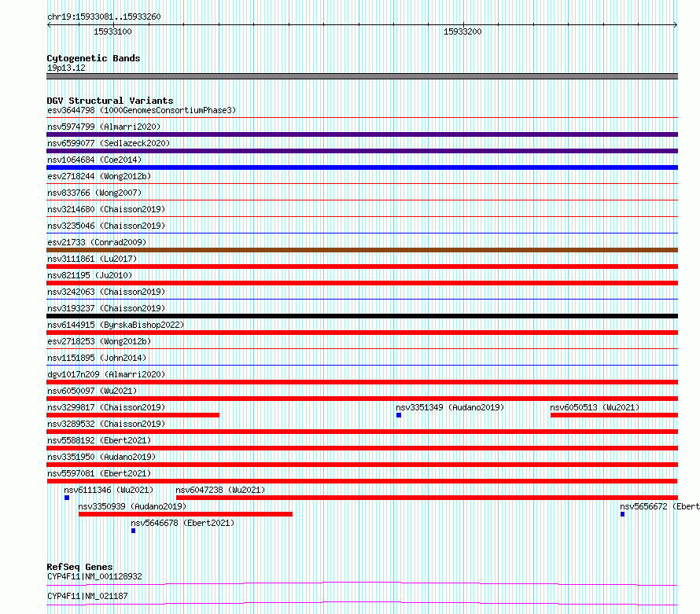Click the 15933200 ruler position label
This screenshot has width=700, height=614.
pos(462,31)
